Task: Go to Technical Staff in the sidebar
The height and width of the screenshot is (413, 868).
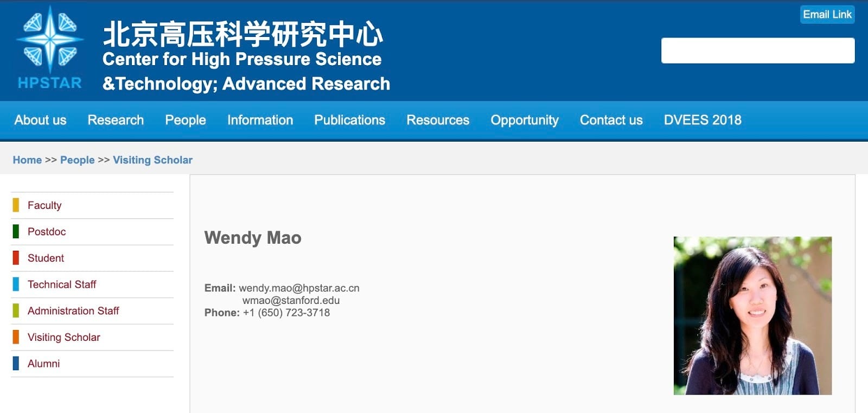Action: [x=62, y=284]
